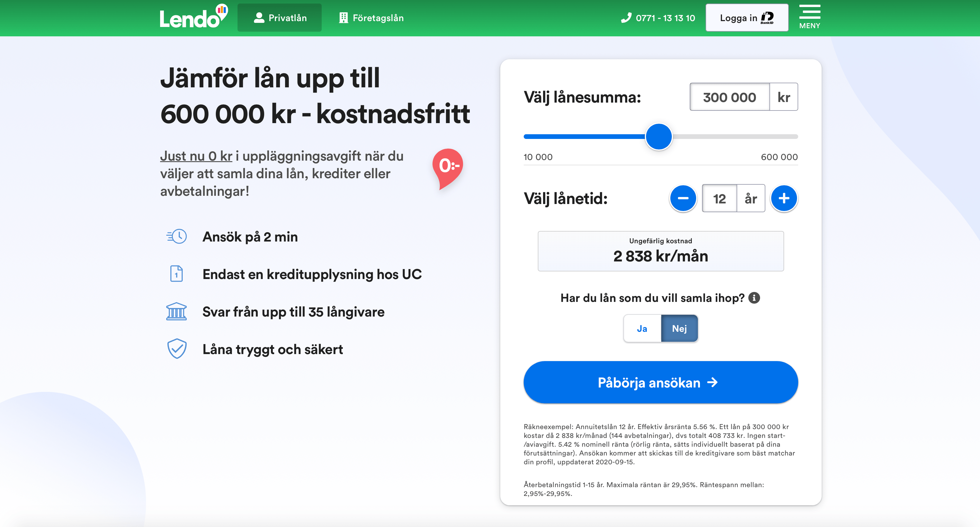Click the text Låna tryggt och säkert
The width and height of the screenshot is (980, 527).
point(272,349)
